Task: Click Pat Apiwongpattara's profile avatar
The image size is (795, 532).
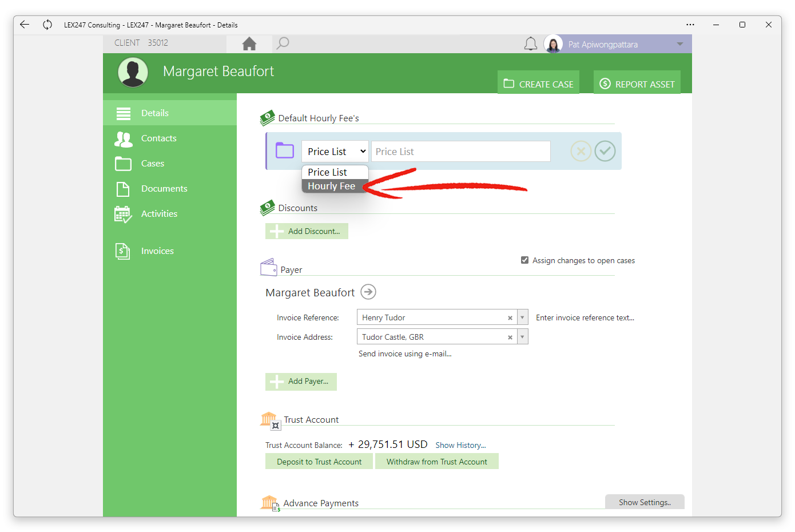Action: [x=553, y=44]
